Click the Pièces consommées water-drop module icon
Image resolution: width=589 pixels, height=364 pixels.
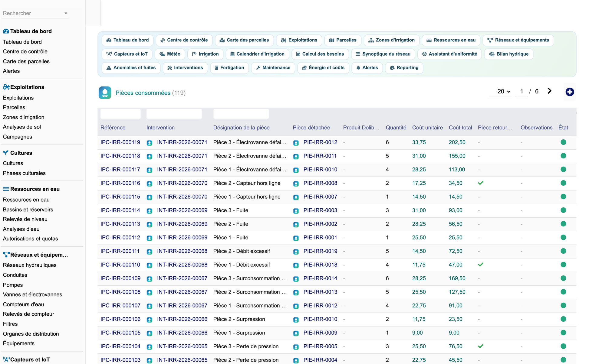(105, 93)
